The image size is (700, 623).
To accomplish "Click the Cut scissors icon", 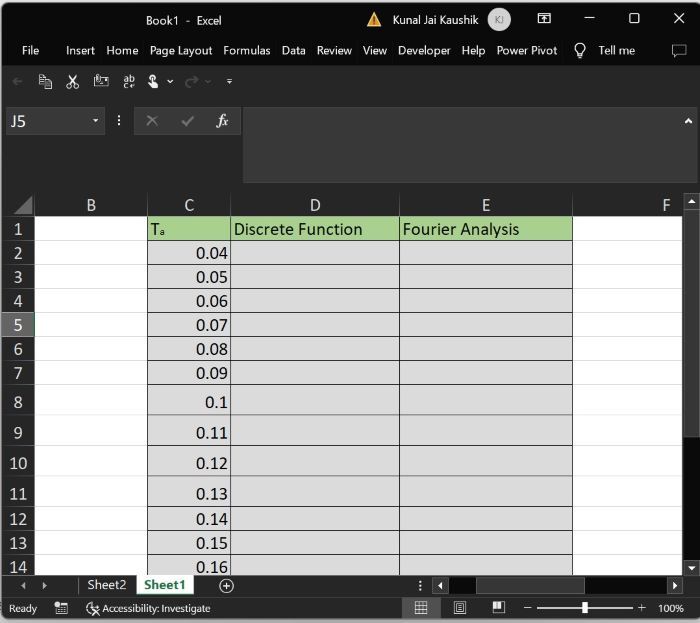I will tap(72, 81).
